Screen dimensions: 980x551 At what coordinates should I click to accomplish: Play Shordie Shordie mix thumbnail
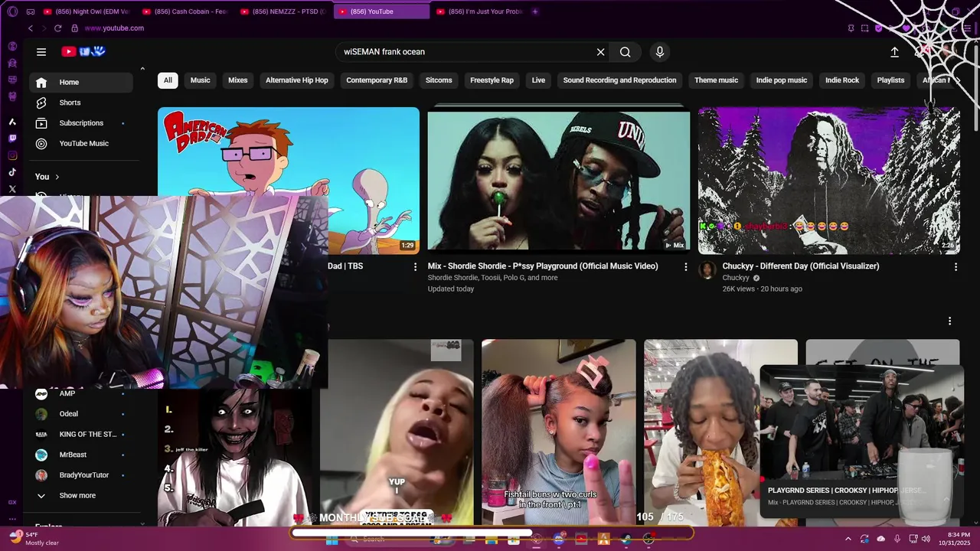pos(559,181)
